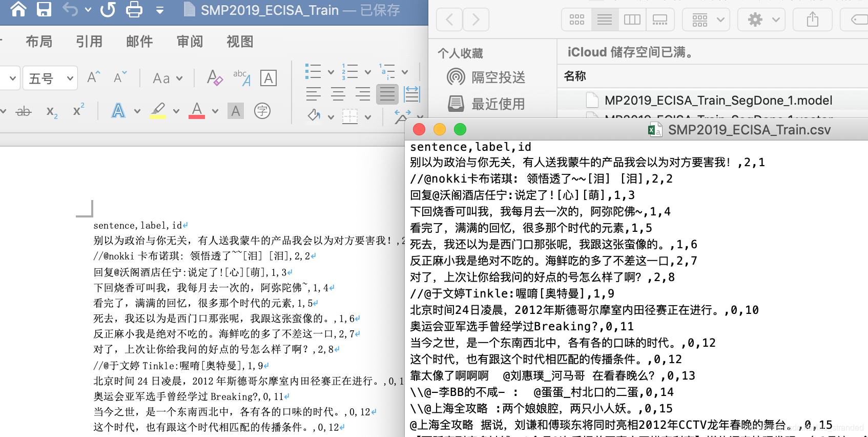Apply bulleted list formatting
The width and height of the screenshot is (868, 437).
[x=313, y=71]
